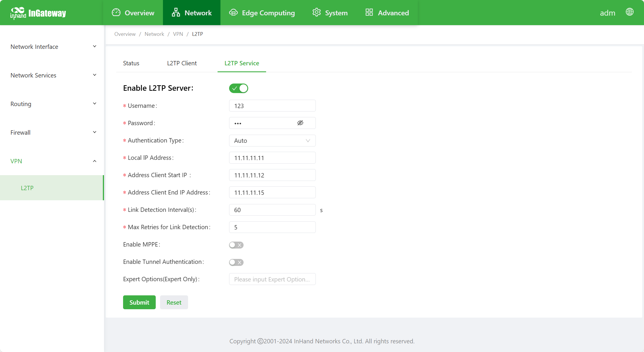Click the Network topology icon
Screen dimensions: 644x352
(x=176, y=12)
